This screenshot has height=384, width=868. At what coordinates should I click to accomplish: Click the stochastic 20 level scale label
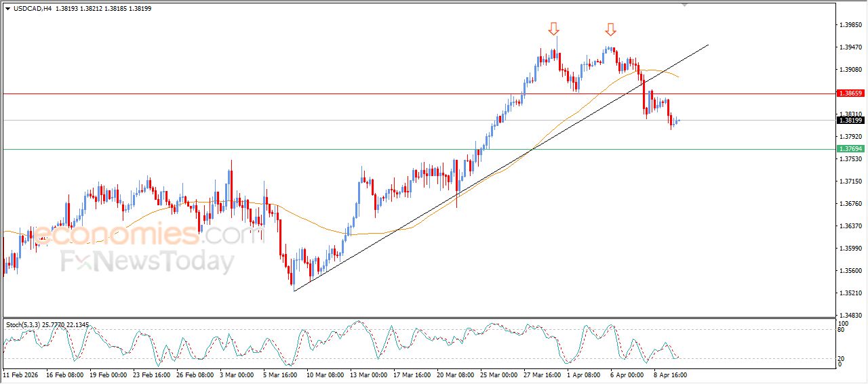(x=840, y=358)
